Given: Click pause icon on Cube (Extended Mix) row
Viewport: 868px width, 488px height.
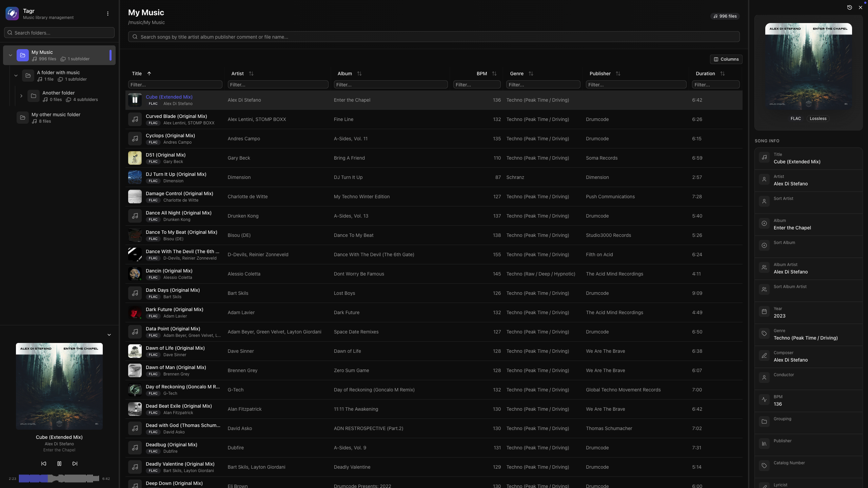Looking at the screenshot, I should click(x=135, y=100).
